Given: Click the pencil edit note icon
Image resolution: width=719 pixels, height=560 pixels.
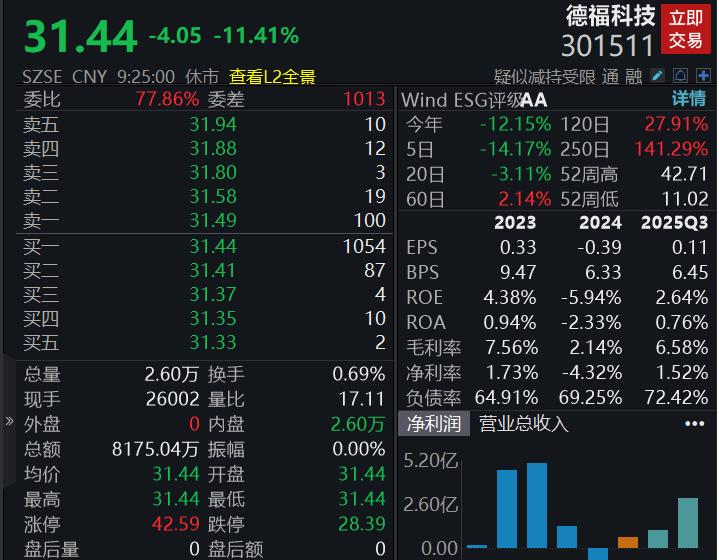Looking at the screenshot, I should coord(658,75).
